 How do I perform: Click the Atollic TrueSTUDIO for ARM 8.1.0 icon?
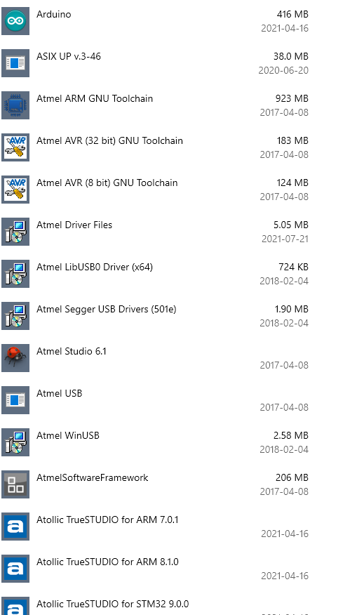pos(15,569)
